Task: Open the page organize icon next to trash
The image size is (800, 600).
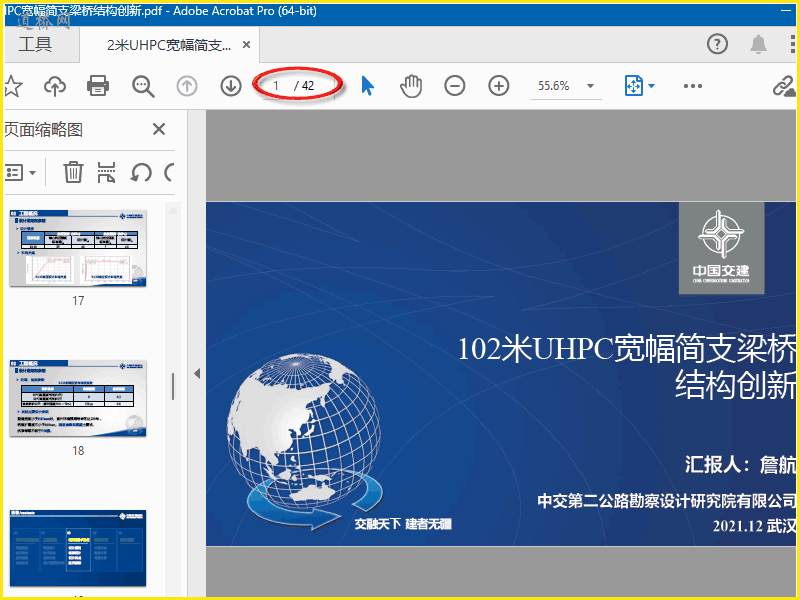Action: (x=106, y=172)
